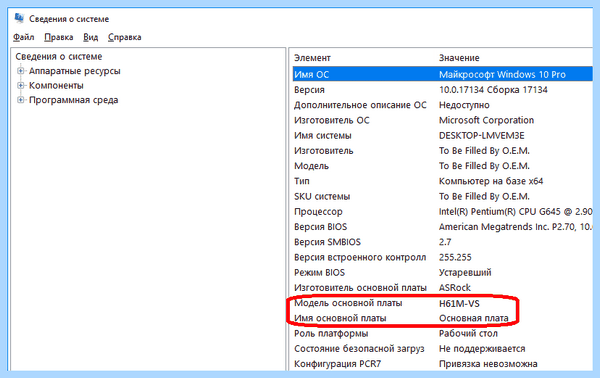600x378 pixels.
Task: Click the Microsoft Corporation value
Action: (486, 120)
